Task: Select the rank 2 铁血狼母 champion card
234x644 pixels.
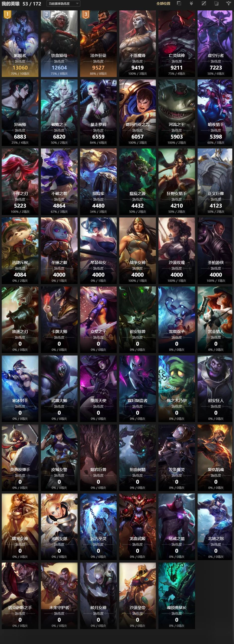Action: [59, 43]
